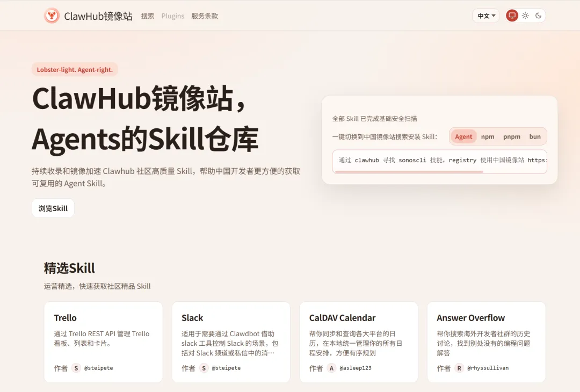Click the S avatar on Slack card
The width and height of the screenshot is (580, 392).
(x=204, y=368)
